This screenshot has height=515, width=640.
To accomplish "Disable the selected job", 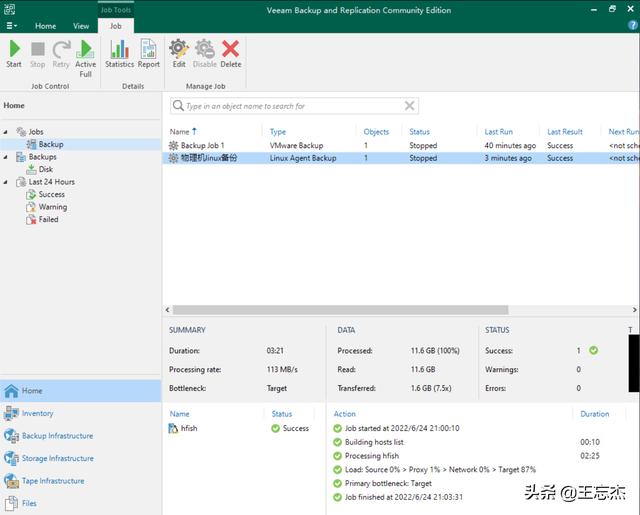I will (204, 53).
